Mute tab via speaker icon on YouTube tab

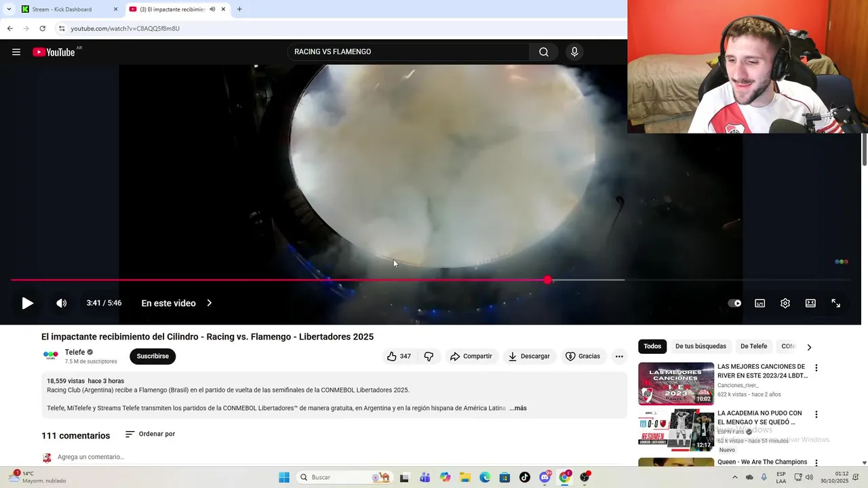click(x=212, y=9)
